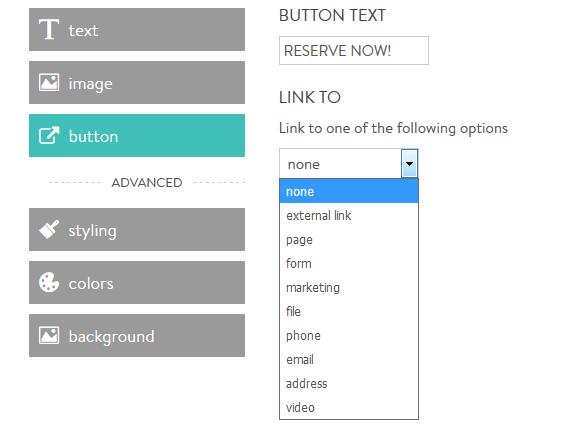This screenshot has width=561, height=428.
Task: Open the styling settings tab
Action: 137,229
